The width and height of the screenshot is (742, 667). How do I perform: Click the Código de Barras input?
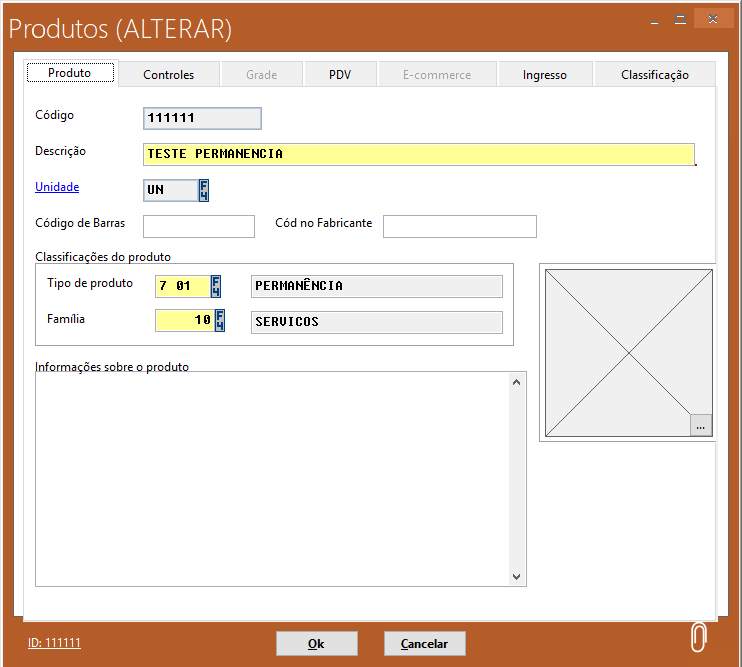tap(199, 226)
